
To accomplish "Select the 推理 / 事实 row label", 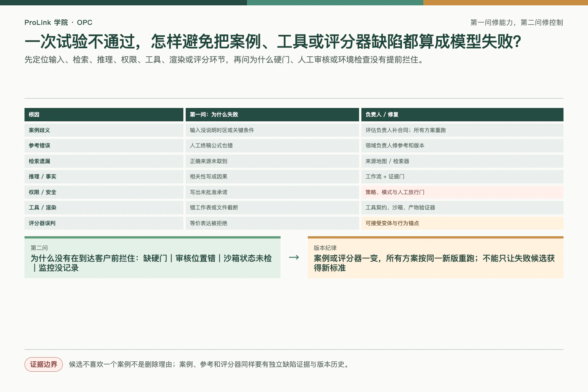I will coord(104,176).
